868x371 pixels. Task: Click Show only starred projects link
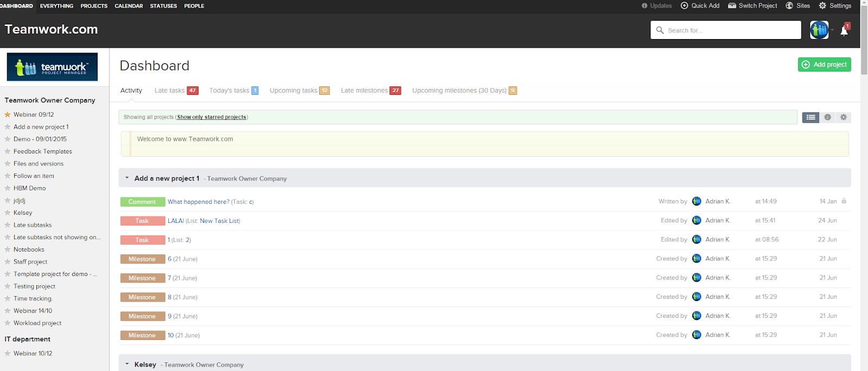[212, 117]
